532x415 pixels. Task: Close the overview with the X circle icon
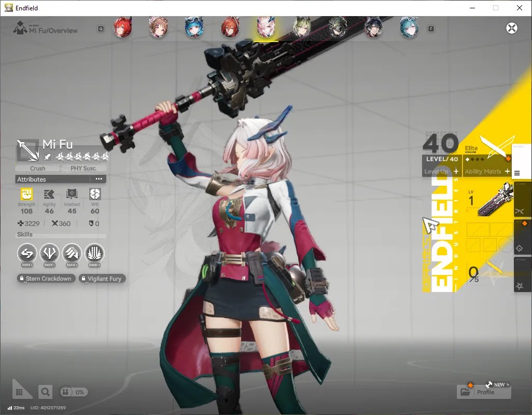pos(512,28)
